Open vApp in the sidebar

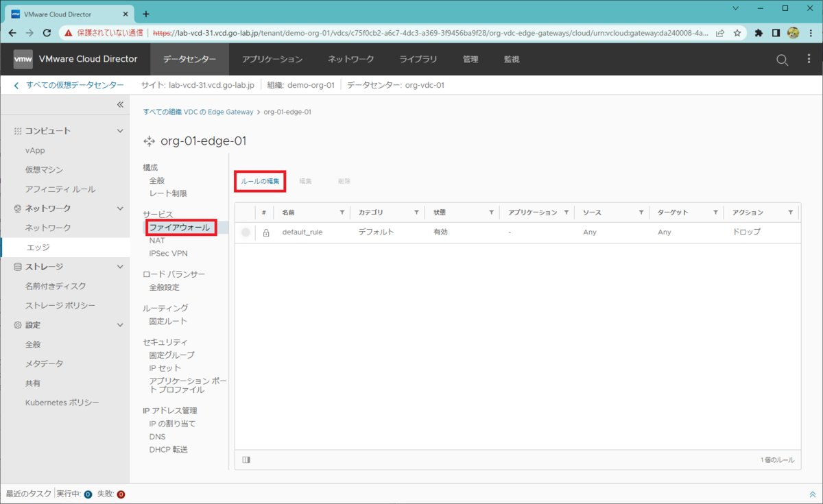pos(35,150)
